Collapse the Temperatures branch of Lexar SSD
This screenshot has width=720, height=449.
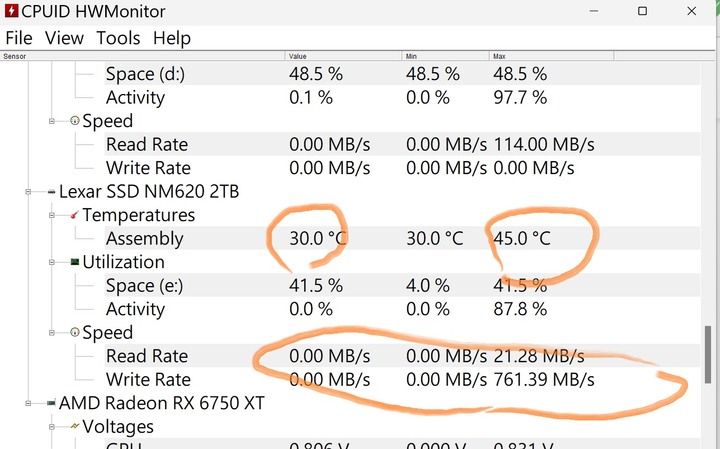[51, 215]
